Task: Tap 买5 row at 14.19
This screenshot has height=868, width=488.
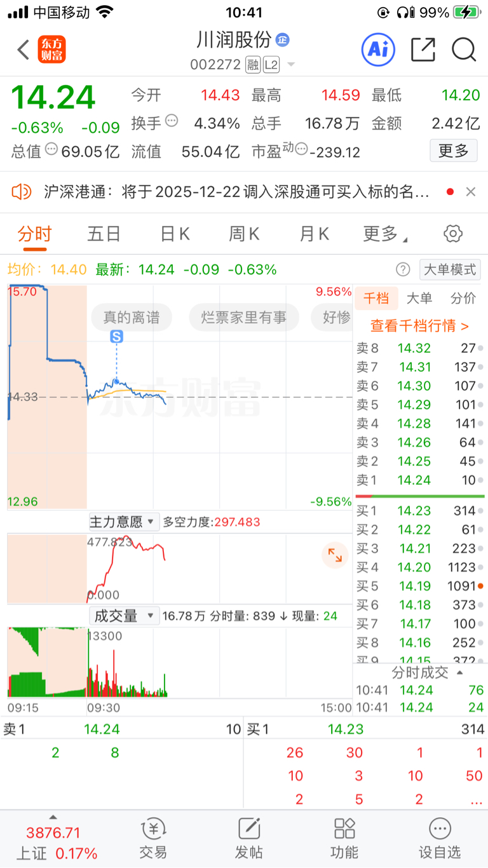Action: (x=419, y=586)
